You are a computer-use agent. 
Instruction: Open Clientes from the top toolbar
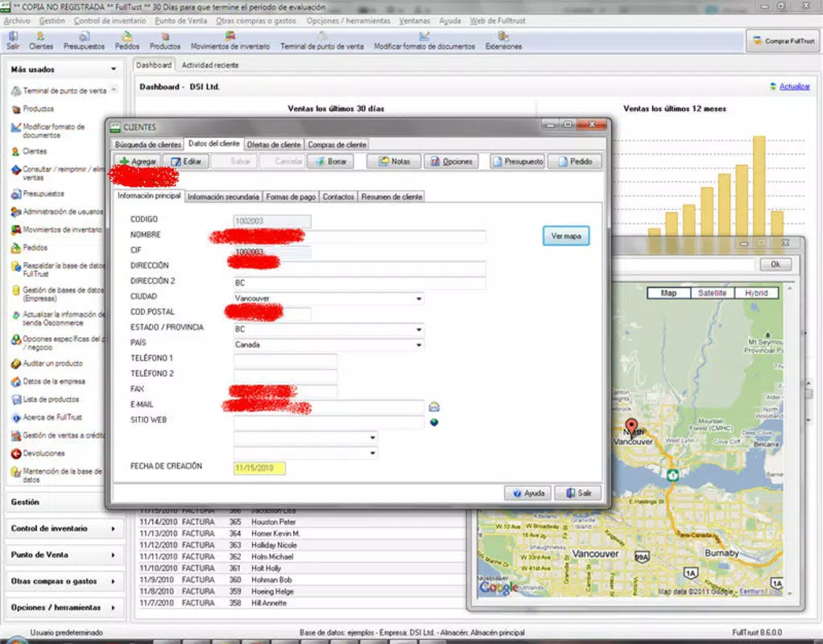tap(41, 41)
